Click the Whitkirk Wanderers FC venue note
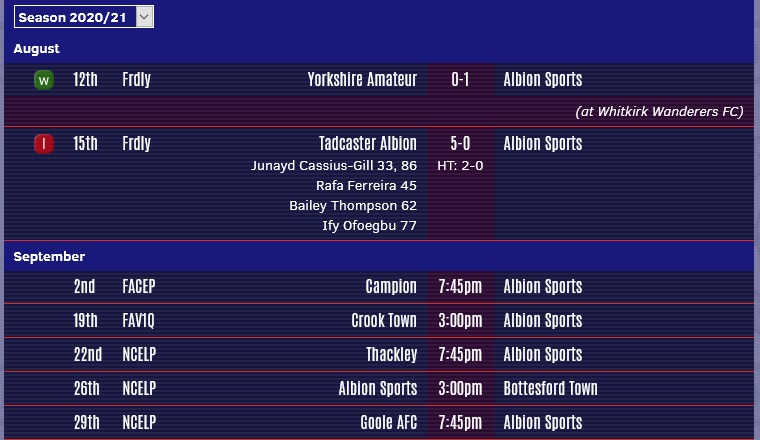760x440 pixels. pyautogui.click(x=659, y=111)
